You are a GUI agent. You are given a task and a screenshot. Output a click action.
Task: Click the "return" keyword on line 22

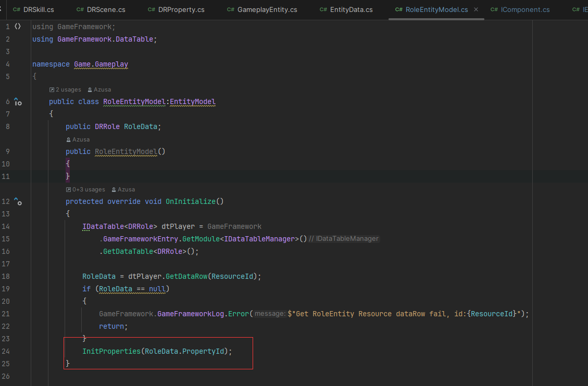click(x=111, y=327)
